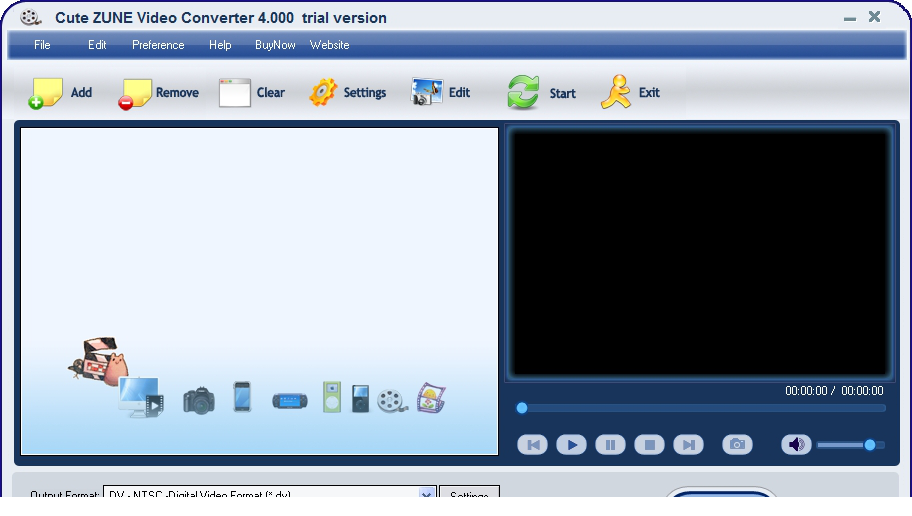Click the Settings button beside Output Format
This screenshot has width=912, height=516.
coord(469,493)
